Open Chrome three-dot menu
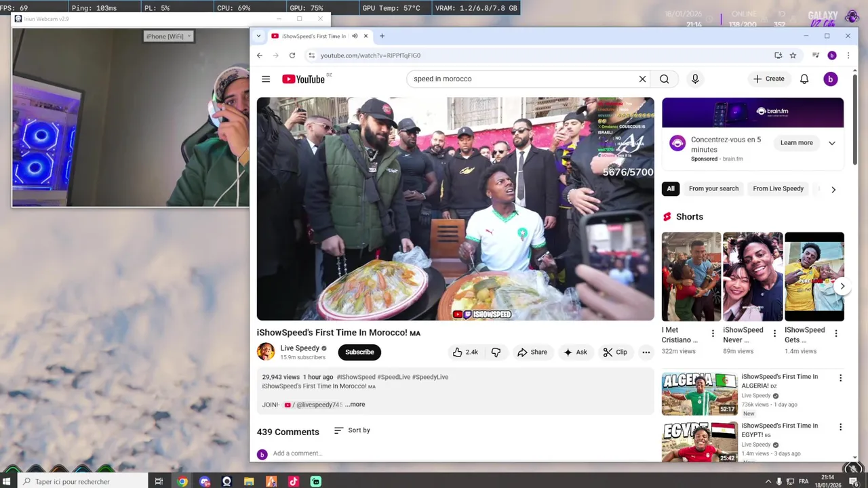 pyautogui.click(x=848, y=56)
